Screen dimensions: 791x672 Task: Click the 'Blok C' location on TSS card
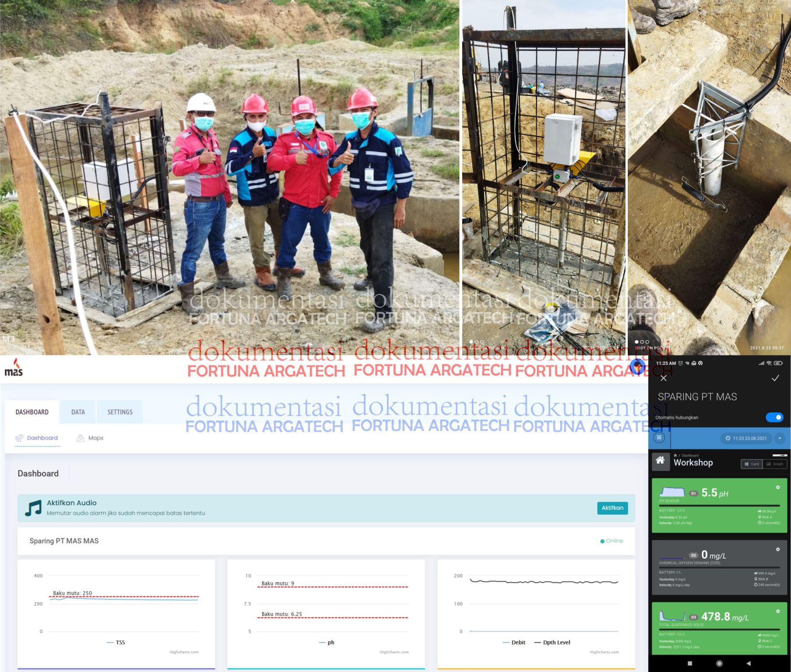click(765, 641)
